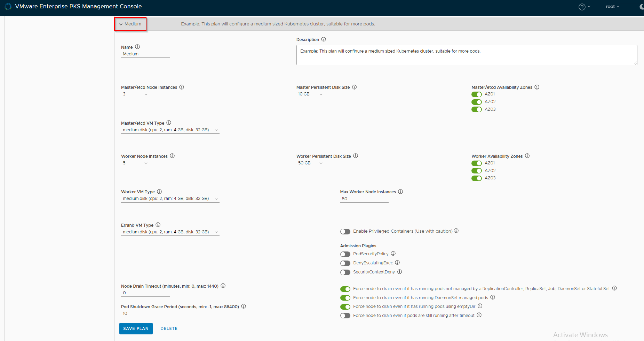Toggle AZ01 for Master/etcd Availability Zones
Screen dimensions: 644x341
(x=477, y=94)
